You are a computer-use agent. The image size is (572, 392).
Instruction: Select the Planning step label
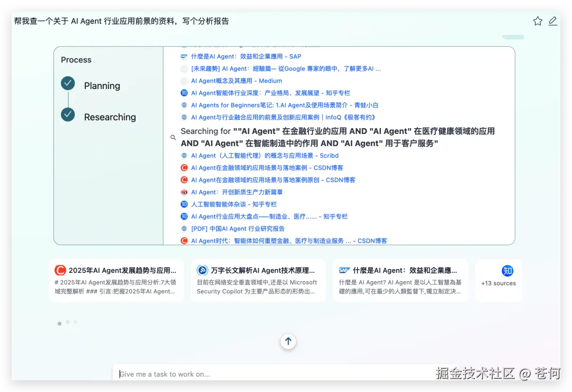(x=102, y=86)
